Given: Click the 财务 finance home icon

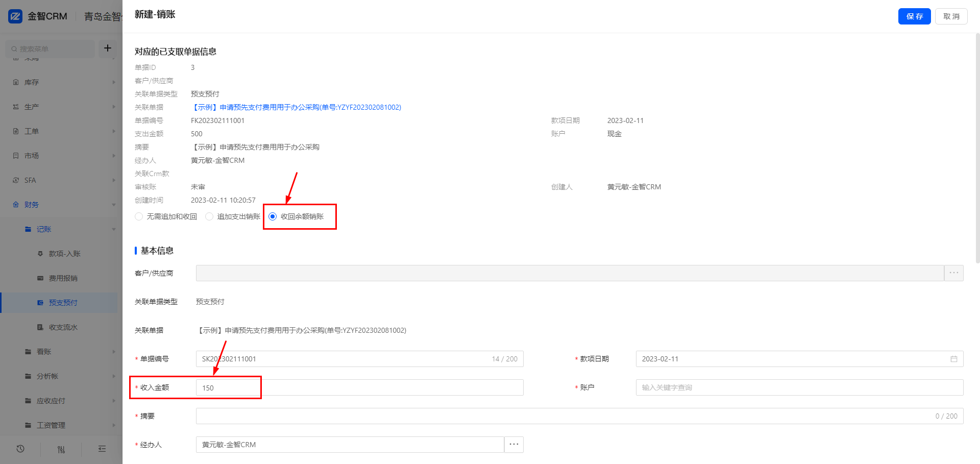Looking at the screenshot, I should click(x=16, y=205).
